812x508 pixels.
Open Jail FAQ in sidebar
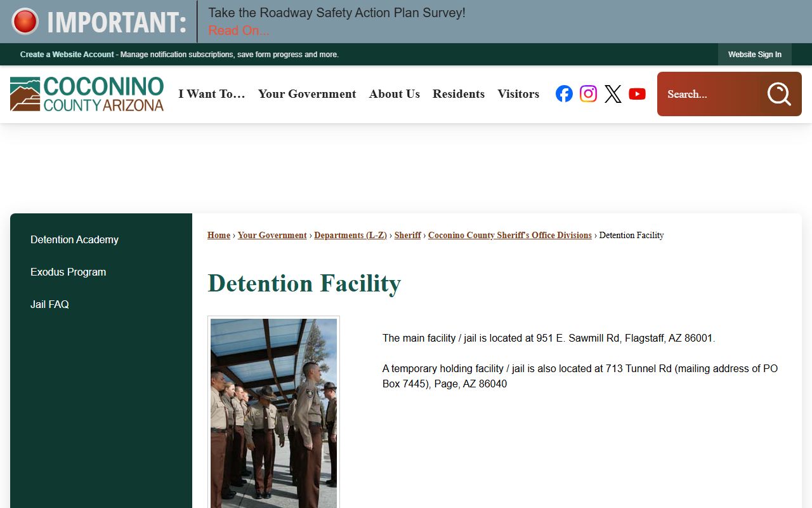click(49, 304)
